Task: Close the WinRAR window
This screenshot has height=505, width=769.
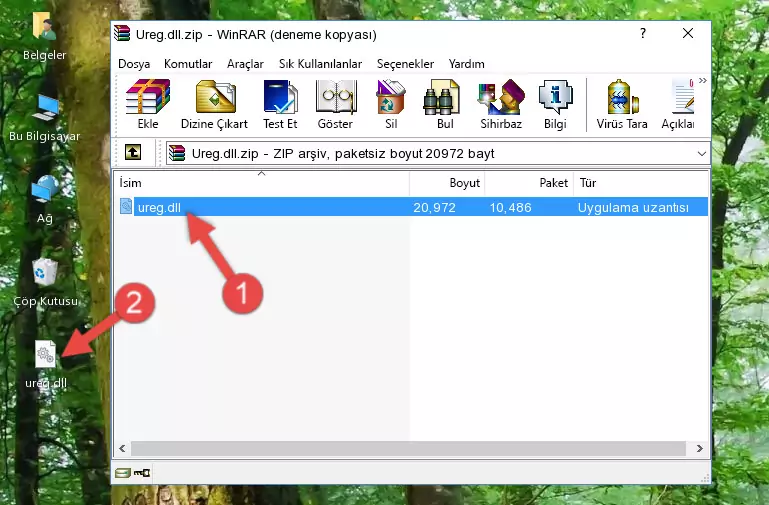Action: pyautogui.click(x=688, y=33)
